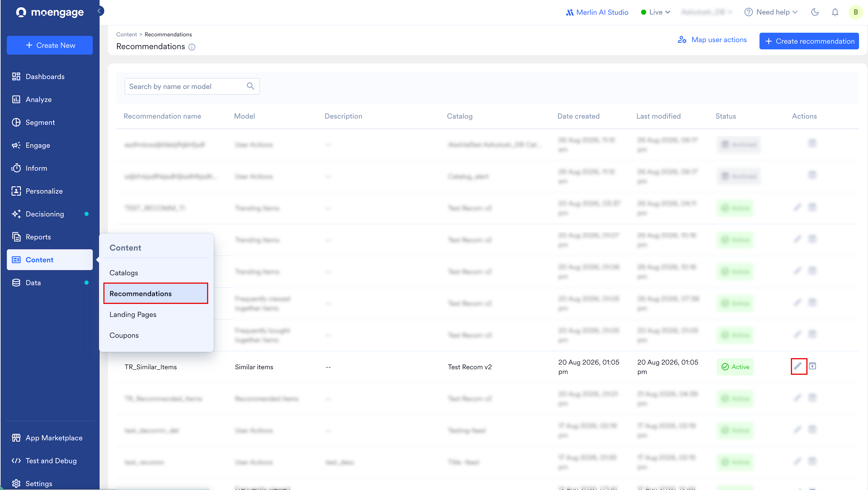Open notifications bell

point(835,12)
